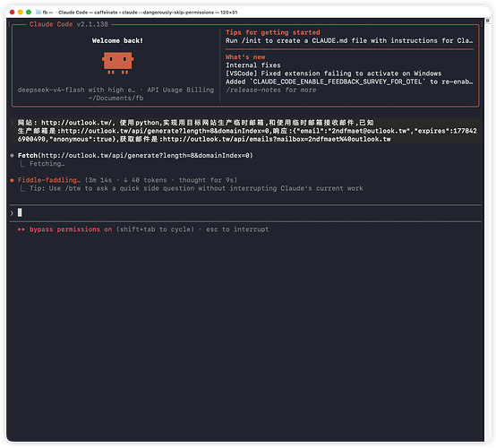The width and height of the screenshot is (496, 448).
Task: Click the yellow minimize window button
Action: (21, 12)
